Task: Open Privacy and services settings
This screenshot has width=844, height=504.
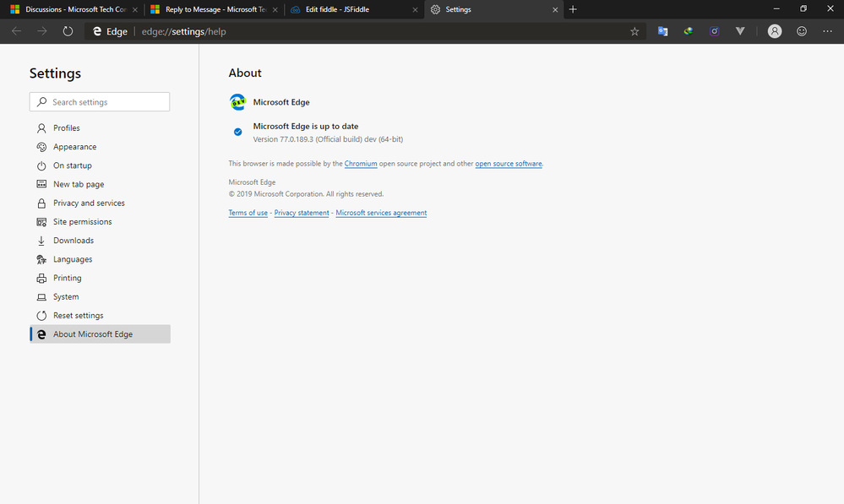Action: [x=101, y=203]
